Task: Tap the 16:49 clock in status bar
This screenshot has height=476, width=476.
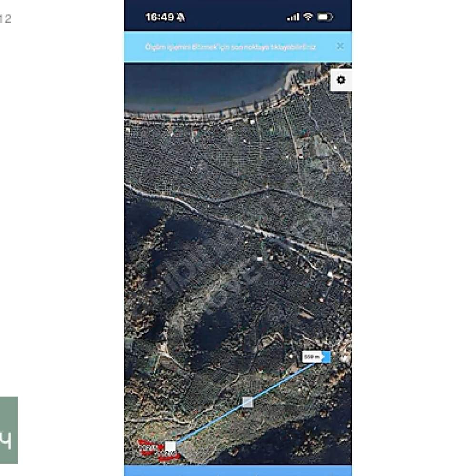Action: tap(159, 17)
